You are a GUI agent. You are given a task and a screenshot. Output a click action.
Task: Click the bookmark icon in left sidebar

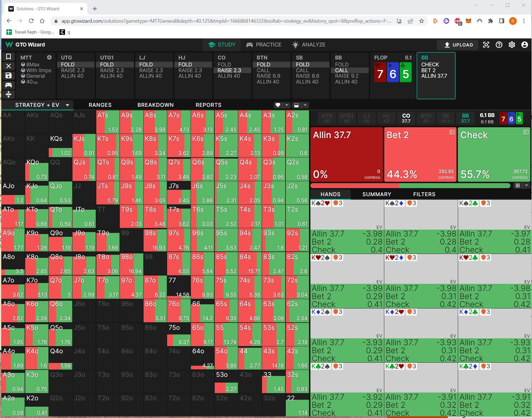pos(9,57)
